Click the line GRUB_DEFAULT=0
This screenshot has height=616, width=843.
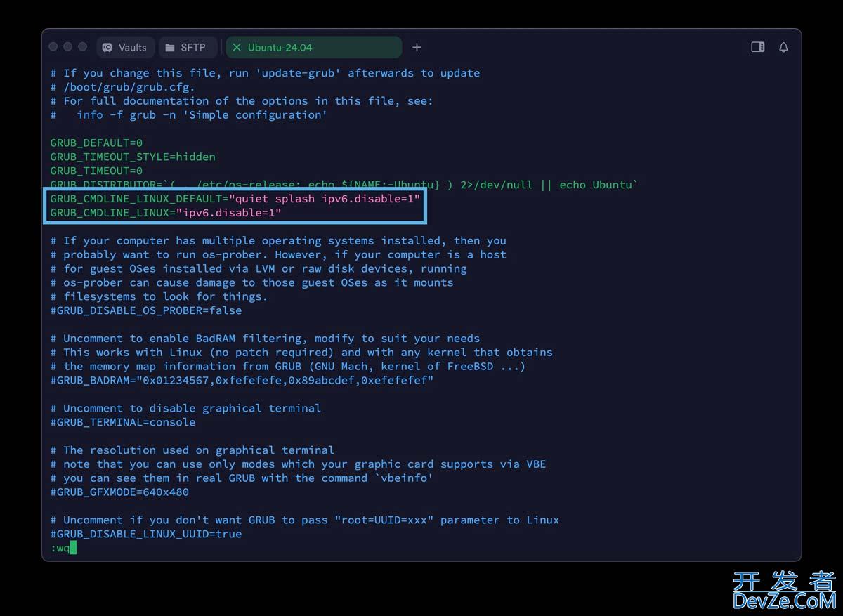(x=96, y=143)
